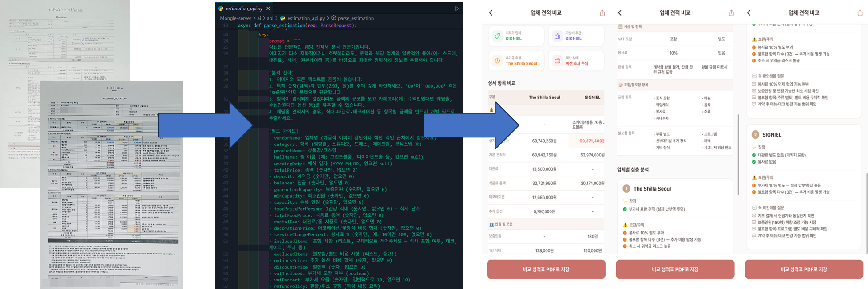Tap back chevron on the rightmost app screen
The height and width of the screenshot is (289, 868).
749,13
